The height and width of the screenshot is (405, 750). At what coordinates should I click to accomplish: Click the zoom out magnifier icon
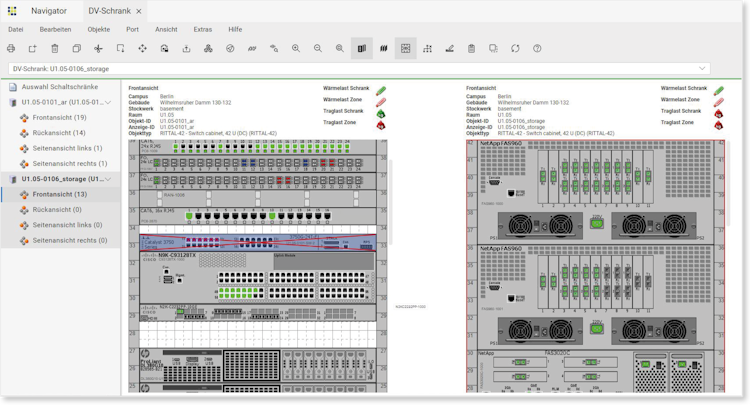tap(318, 48)
